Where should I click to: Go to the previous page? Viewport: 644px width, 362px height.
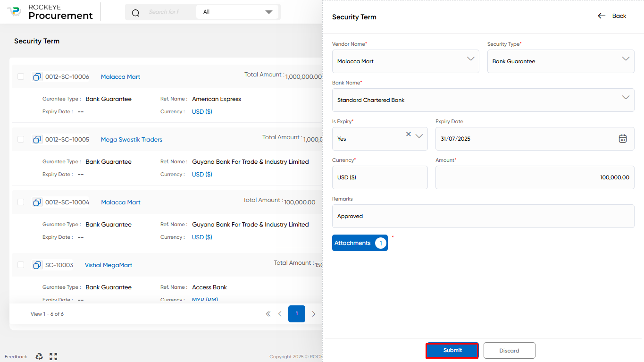click(280, 314)
